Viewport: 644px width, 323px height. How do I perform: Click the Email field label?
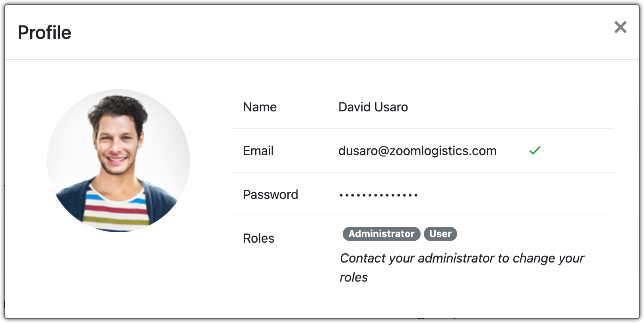pos(258,151)
